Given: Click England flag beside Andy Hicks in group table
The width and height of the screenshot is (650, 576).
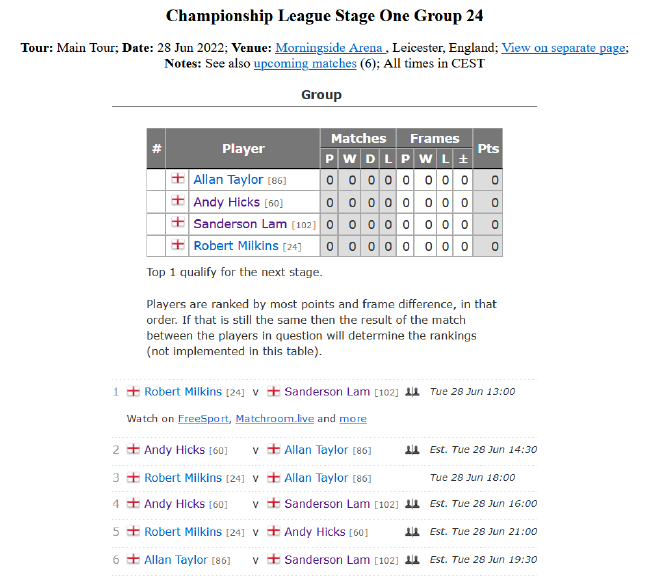Looking at the screenshot, I should coord(178,202).
